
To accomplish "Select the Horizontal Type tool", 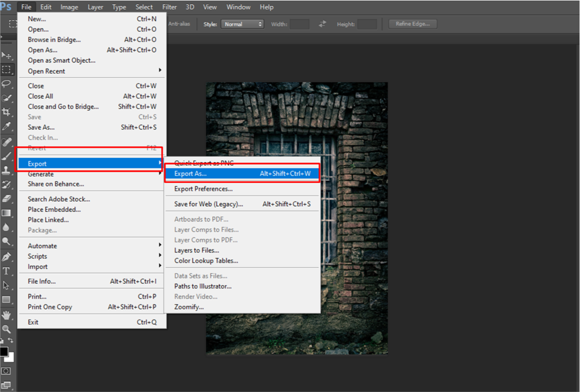I will [7, 271].
